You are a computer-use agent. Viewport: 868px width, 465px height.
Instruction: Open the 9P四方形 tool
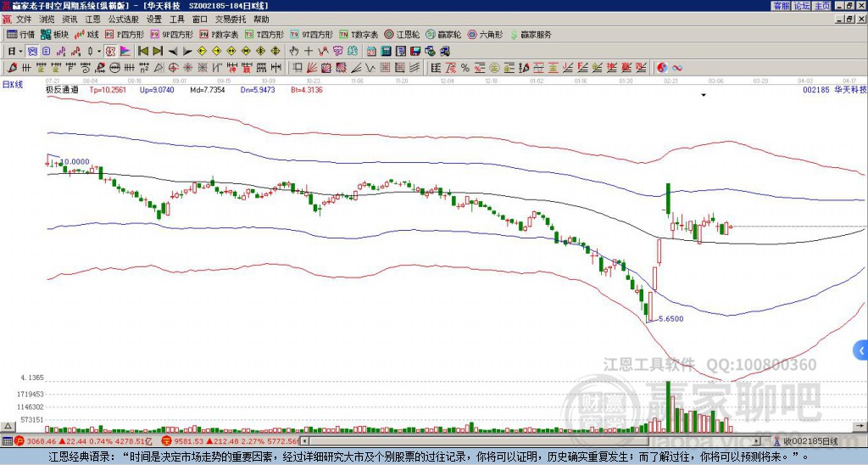(x=172, y=34)
